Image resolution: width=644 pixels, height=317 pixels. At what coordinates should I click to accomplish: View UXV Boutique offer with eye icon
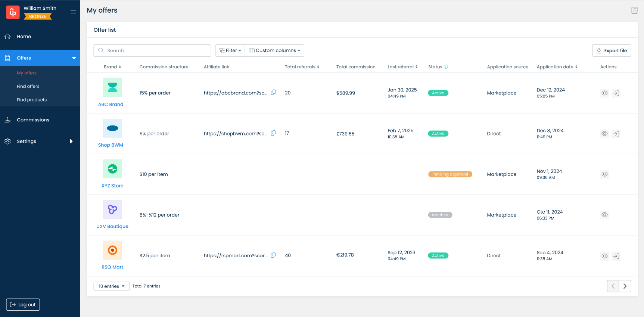click(x=604, y=215)
